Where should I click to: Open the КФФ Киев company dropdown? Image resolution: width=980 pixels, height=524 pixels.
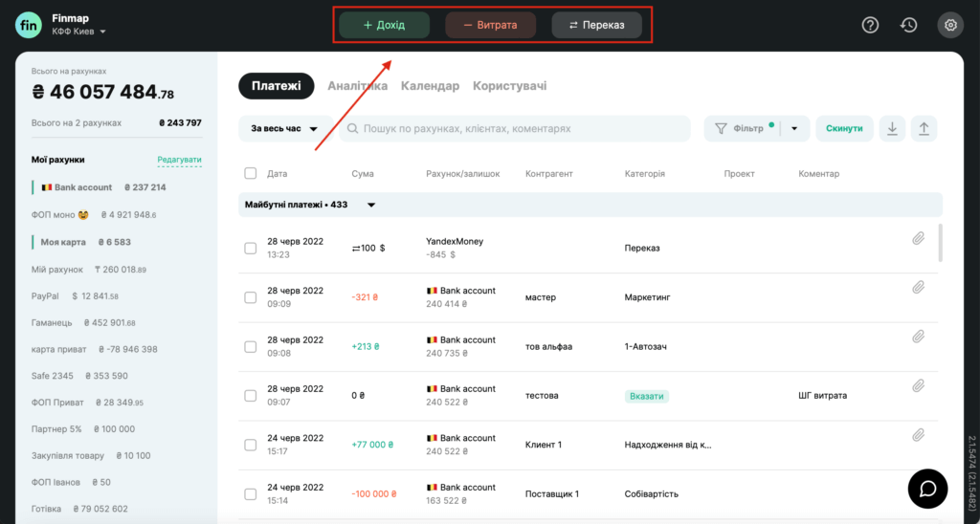coord(78,32)
